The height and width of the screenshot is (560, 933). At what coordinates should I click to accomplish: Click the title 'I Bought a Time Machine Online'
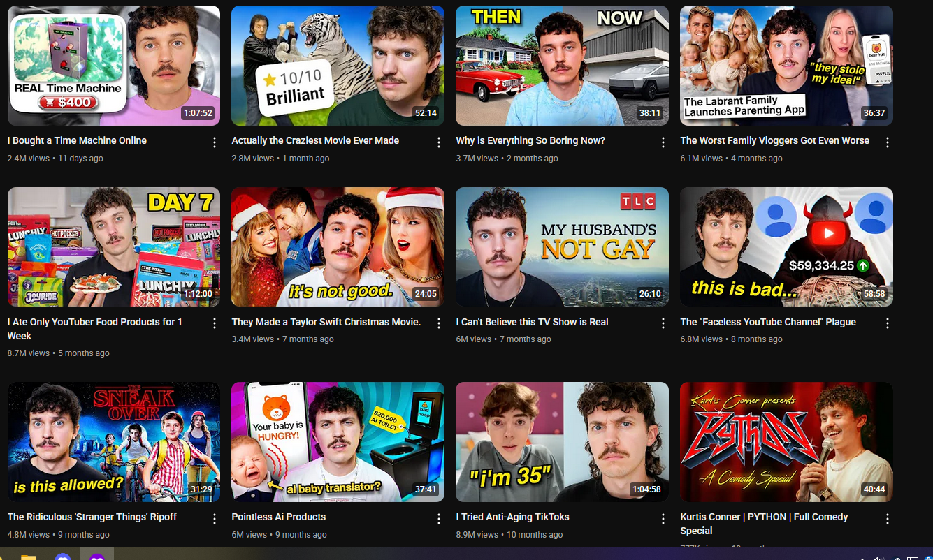77,140
